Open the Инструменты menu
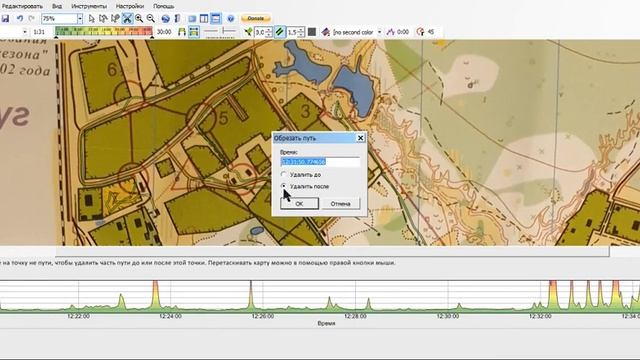Viewport: 640px width, 360px height. (89, 6)
